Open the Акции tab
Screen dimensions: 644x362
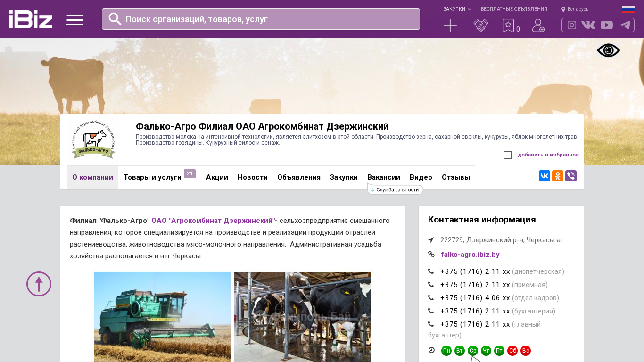pos(217,177)
